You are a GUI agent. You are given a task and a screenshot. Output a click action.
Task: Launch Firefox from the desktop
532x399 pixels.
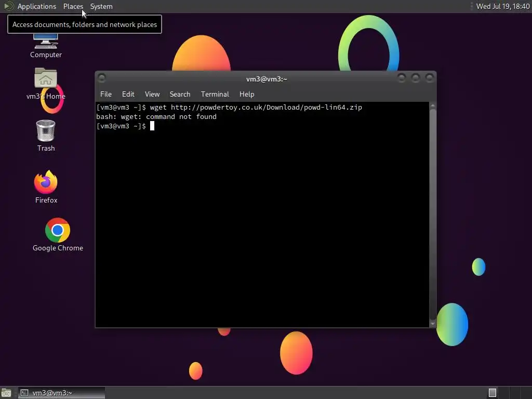[46, 187]
